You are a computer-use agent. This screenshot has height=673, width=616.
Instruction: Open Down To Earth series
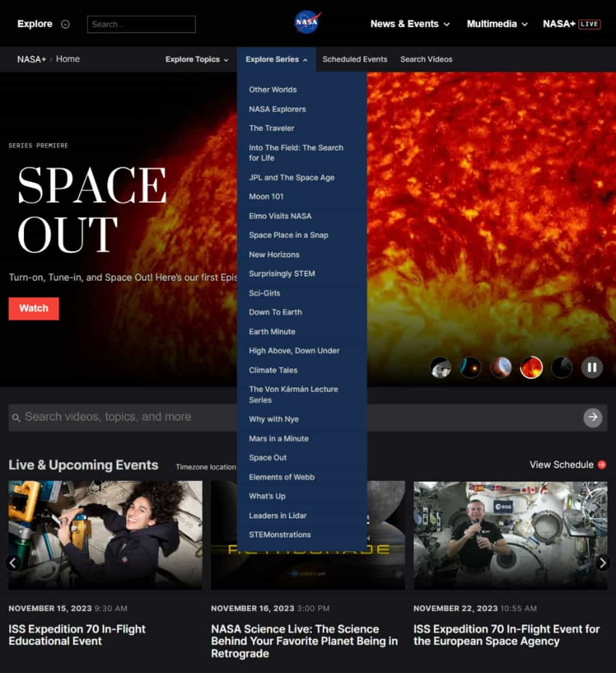tap(276, 312)
